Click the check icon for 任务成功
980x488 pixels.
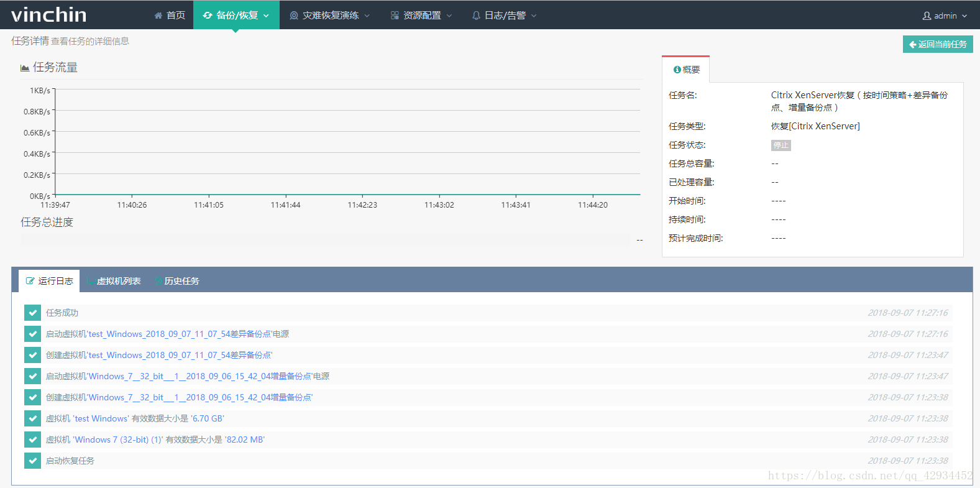coord(32,313)
